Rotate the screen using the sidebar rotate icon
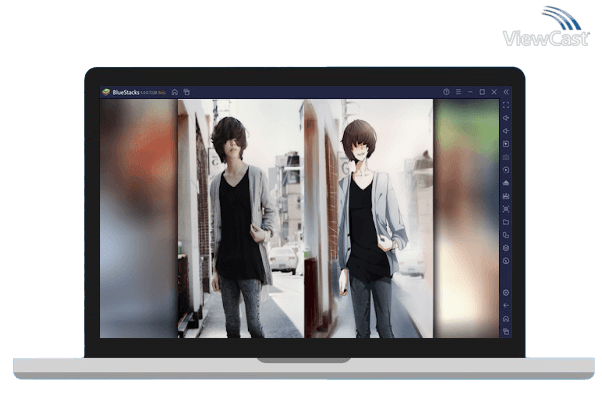Viewport: 602px width, 414px height. 506,235
